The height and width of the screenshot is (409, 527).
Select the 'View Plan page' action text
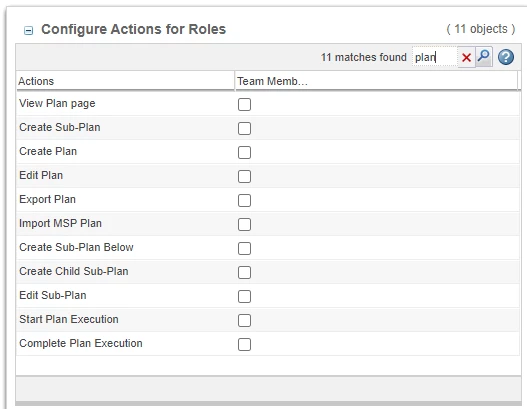coord(57,104)
